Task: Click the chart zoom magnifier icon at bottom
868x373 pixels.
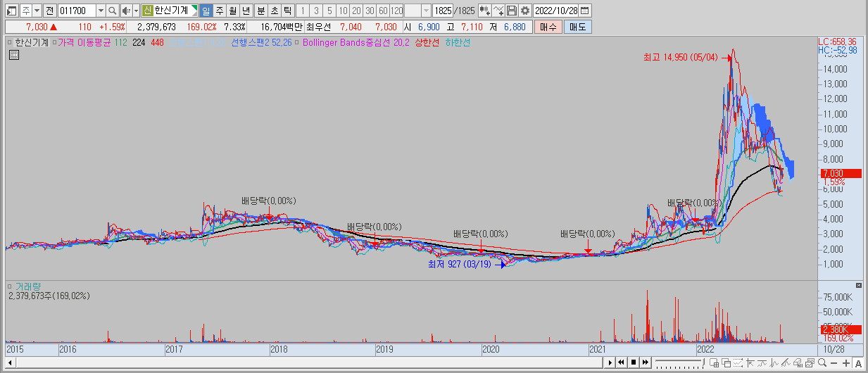Action: click(x=822, y=362)
